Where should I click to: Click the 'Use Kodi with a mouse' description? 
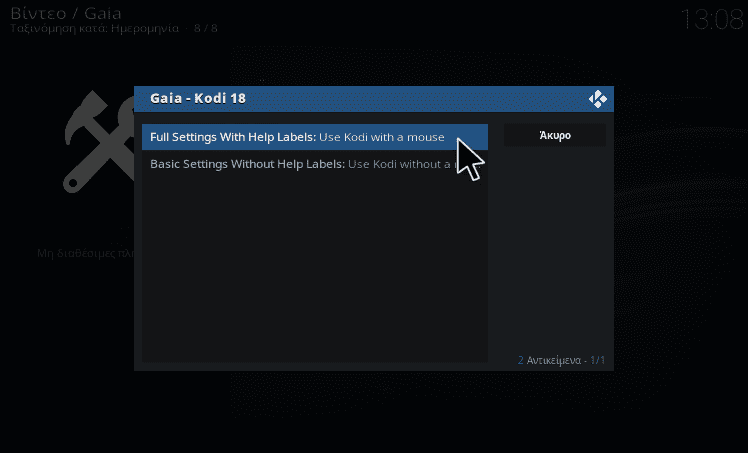(382, 137)
